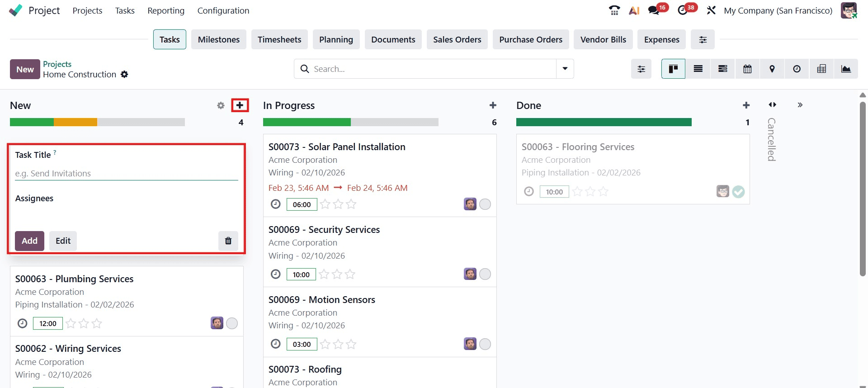The height and width of the screenshot is (388, 868).
Task: Open the Reporting menu
Action: pos(166,10)
